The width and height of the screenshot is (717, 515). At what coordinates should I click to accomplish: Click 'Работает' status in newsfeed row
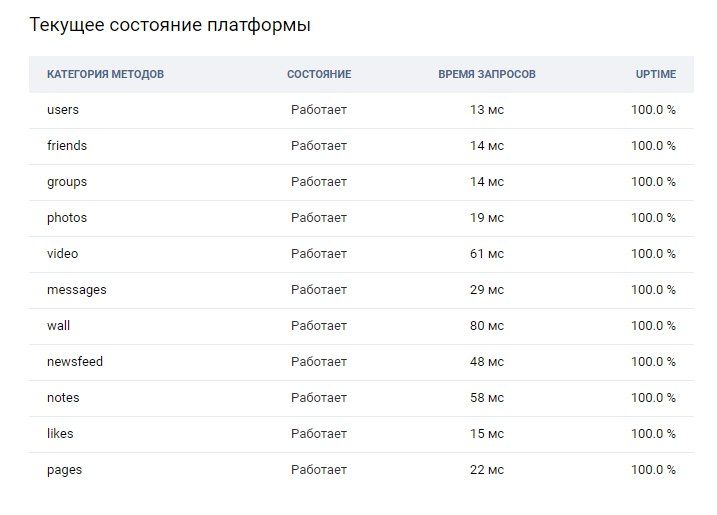pyautogui.click(x=319, y=361)
